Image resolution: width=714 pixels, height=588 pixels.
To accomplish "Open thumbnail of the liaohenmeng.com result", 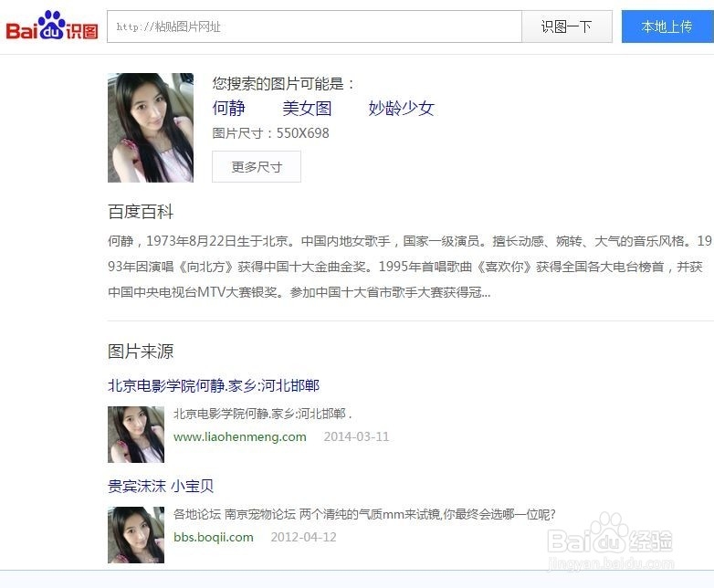I will point(136,435).
